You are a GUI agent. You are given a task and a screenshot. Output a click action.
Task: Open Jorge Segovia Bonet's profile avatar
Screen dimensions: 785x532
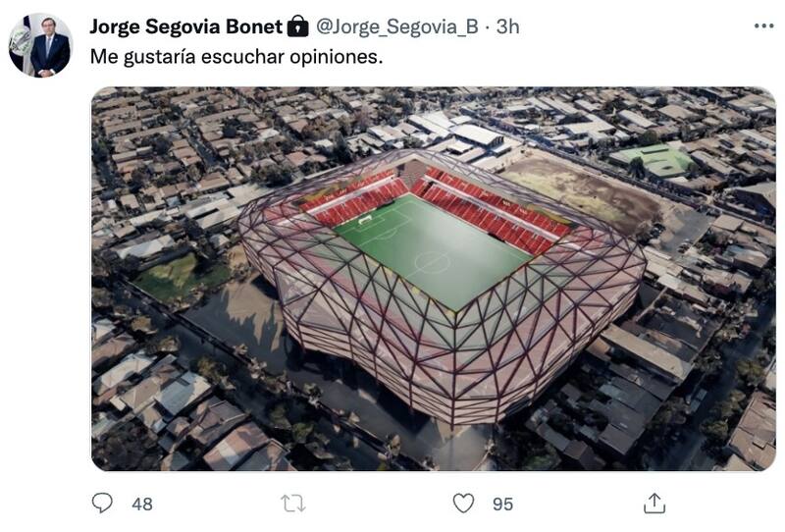click(x=40, y=45)
